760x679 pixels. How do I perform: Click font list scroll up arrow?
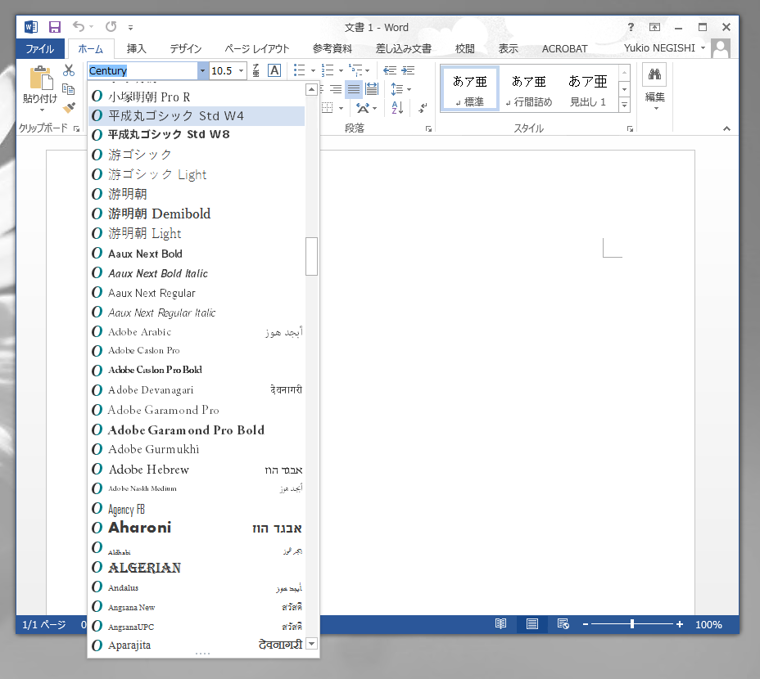point(312,89)
